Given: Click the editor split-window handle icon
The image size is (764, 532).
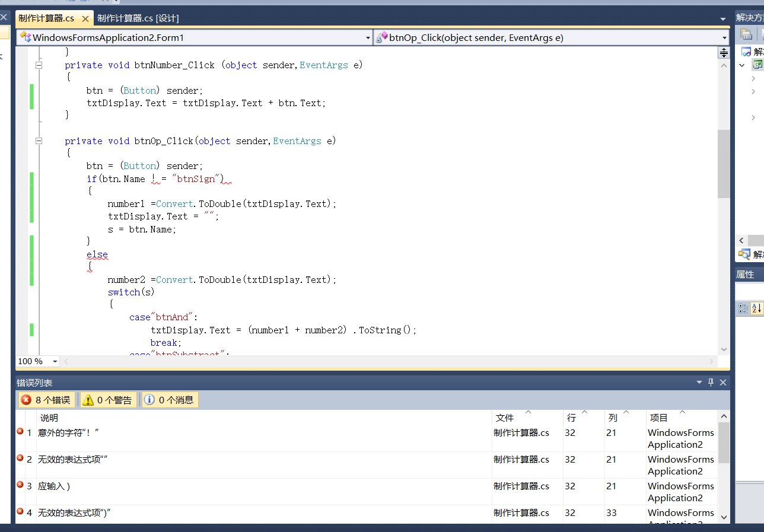Looking at the screenshot, I should [x=724, y=53].
